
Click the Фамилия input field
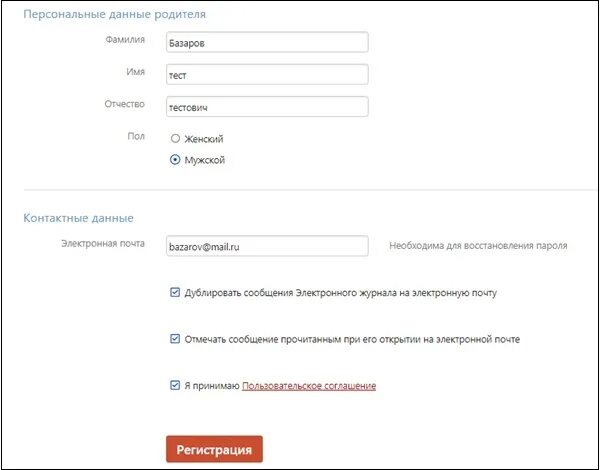267,42
